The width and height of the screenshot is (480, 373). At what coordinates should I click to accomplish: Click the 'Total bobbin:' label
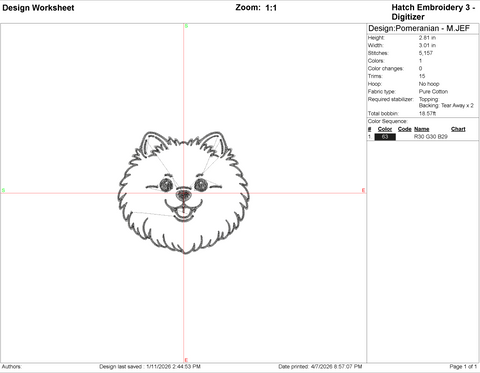point(383,114)
